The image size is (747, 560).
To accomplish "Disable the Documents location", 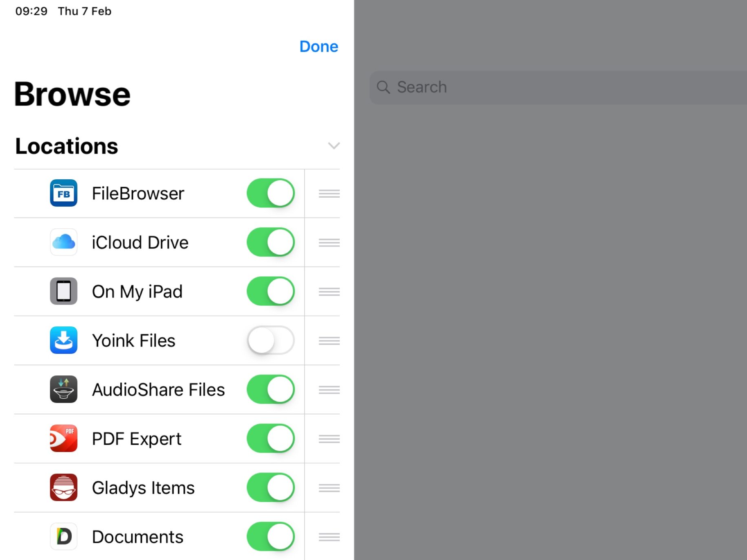I will pos(270,537).
